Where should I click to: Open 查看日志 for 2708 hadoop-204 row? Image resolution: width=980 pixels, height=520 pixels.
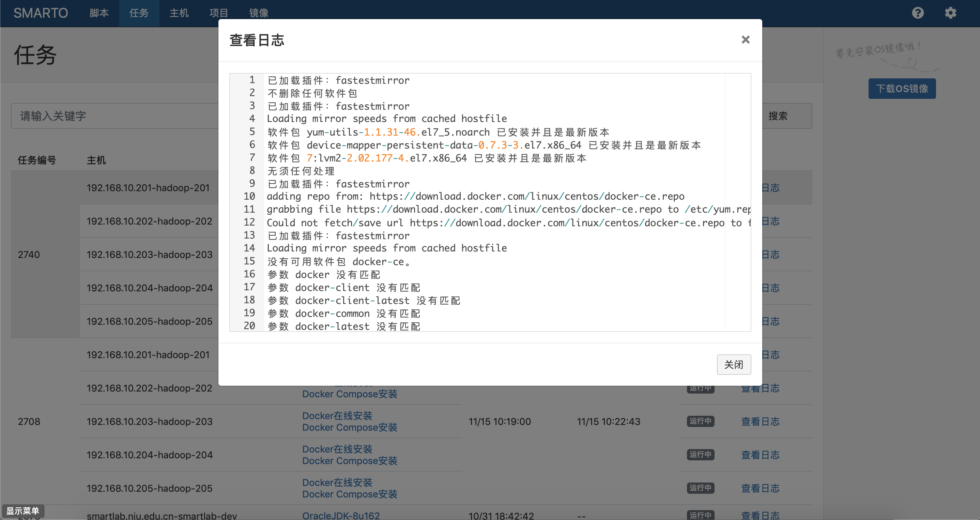pos(760,455)
